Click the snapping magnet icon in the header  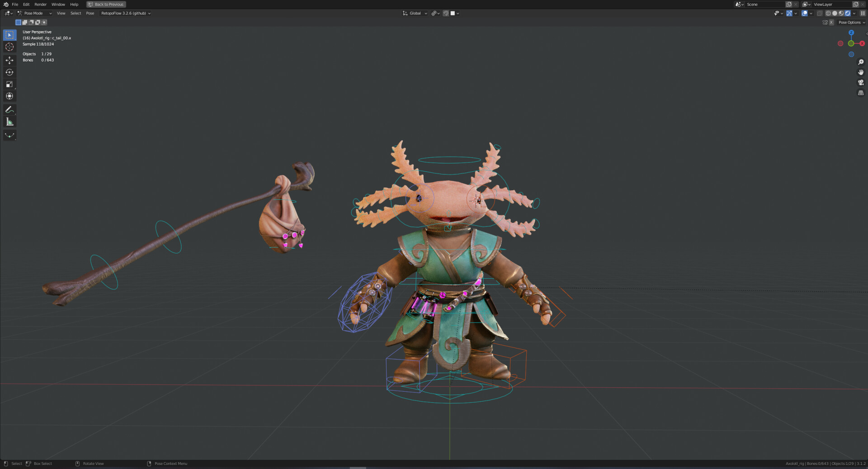click(446, 13)
